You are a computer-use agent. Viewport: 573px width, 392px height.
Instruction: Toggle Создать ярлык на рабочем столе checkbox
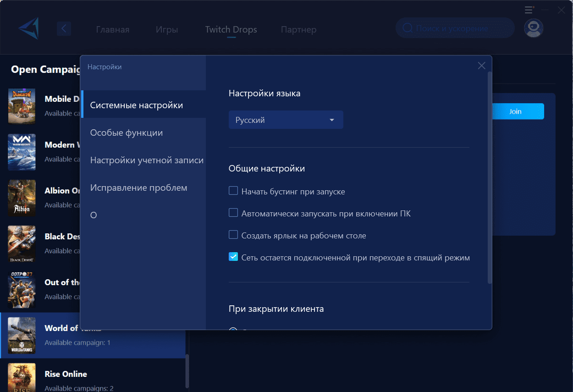pos(233,235)
